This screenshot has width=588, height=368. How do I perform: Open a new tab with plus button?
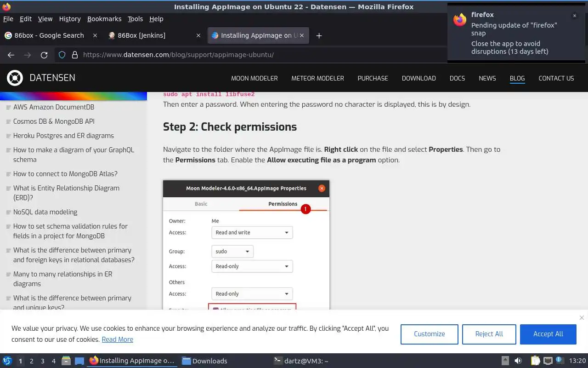(x=319, y=35)
